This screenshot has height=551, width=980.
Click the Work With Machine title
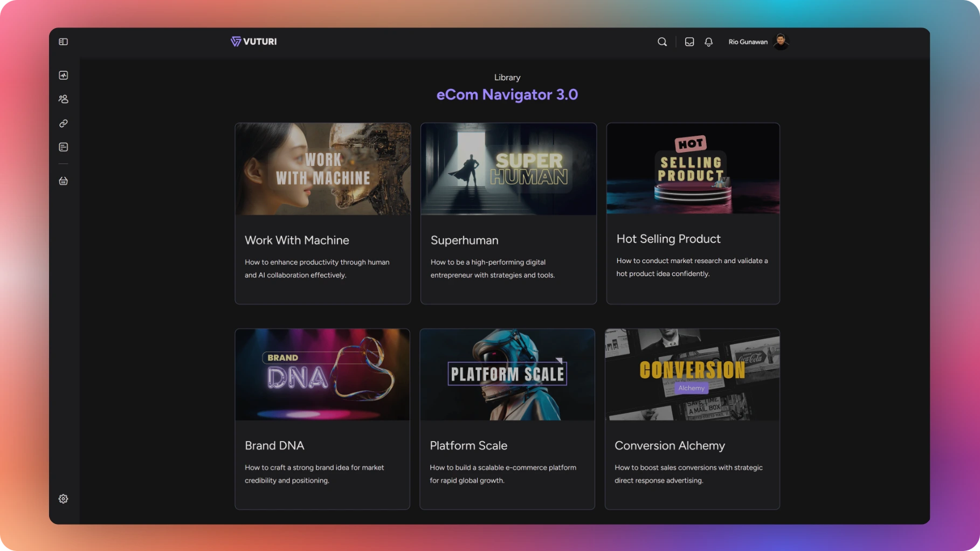coord(297,240)
